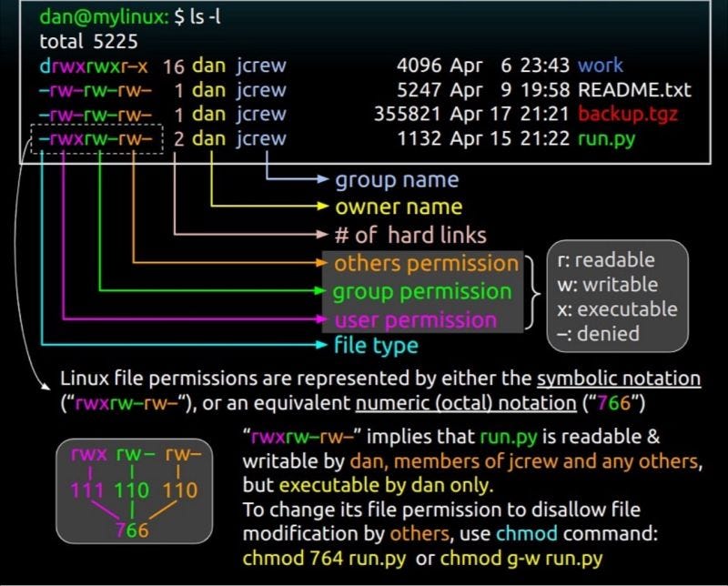This screenshot has height=586, width=728.
Task: Click the 'drwxrwxr-x' permission string
Action: [x=94, y=66]
